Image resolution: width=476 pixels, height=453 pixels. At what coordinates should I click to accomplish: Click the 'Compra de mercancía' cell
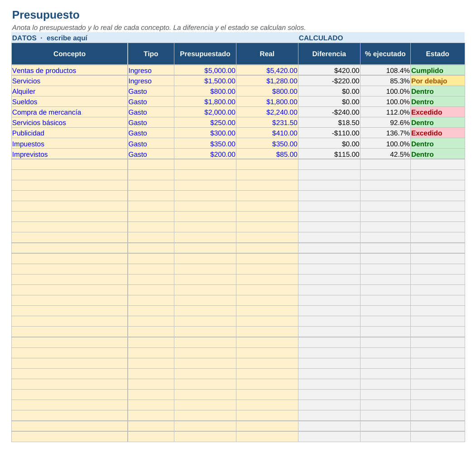click(x=69, y=112)
